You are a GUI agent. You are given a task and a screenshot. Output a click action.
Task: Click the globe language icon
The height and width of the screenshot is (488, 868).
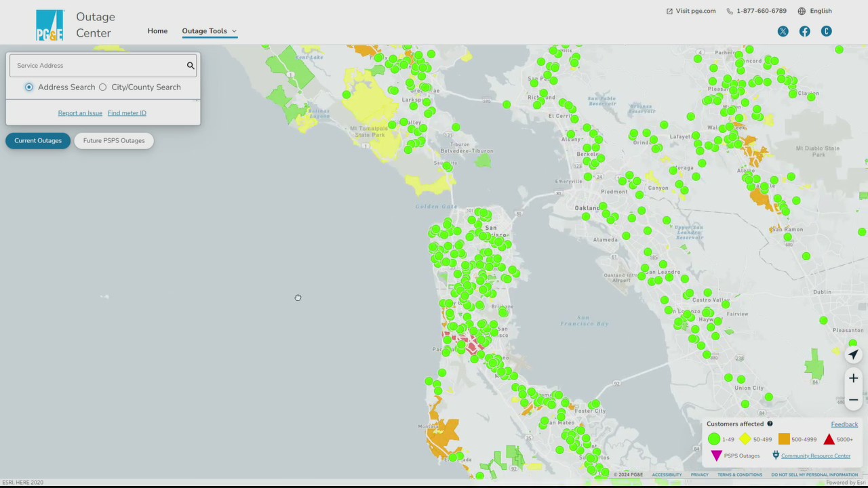pos(802,11)
